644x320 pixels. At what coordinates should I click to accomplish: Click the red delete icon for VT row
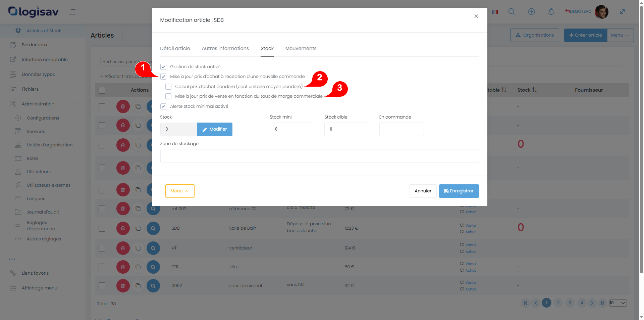(123, 248)
